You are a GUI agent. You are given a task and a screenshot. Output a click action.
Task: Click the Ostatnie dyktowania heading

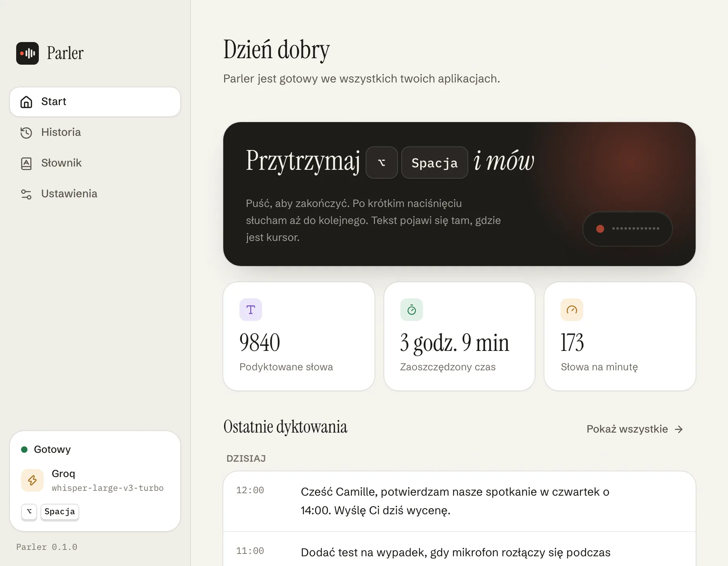coord(285,427)
